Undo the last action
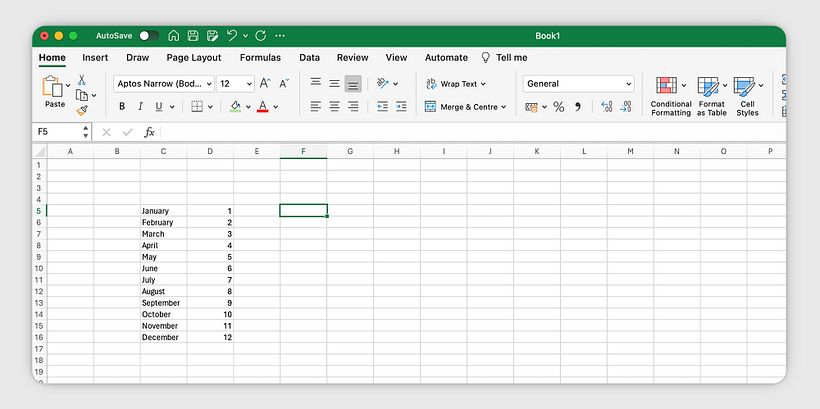The width and height of the screenshot is (820, 409). click(x=232, y=36)
